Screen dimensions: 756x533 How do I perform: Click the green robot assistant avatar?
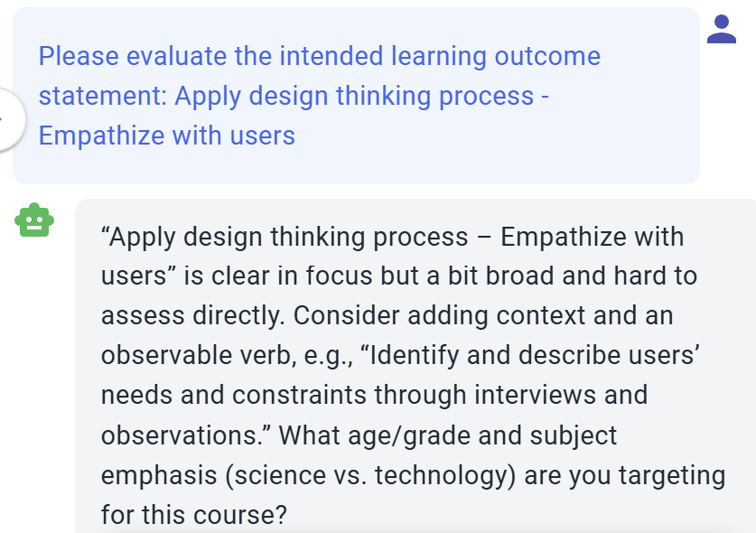[34, 220]
